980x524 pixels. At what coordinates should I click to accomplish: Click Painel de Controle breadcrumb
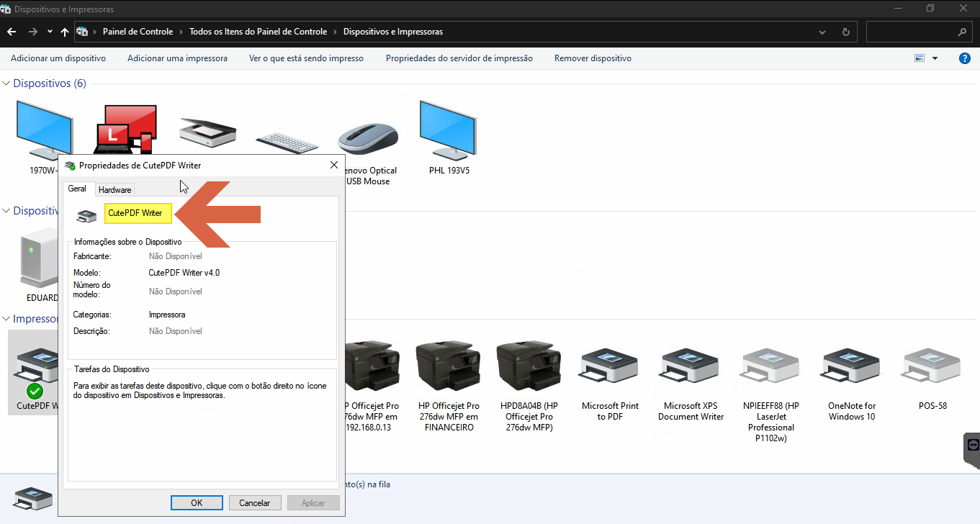138,32
